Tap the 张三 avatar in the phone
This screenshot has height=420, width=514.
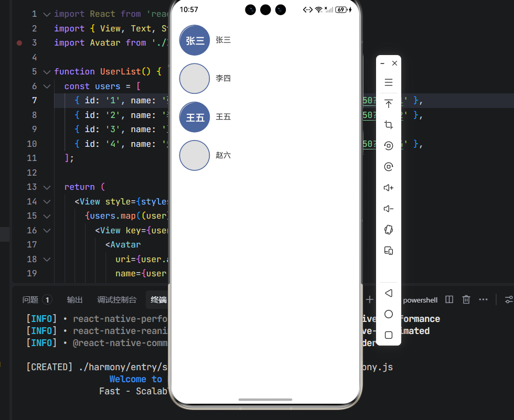[x=195, y=40]
